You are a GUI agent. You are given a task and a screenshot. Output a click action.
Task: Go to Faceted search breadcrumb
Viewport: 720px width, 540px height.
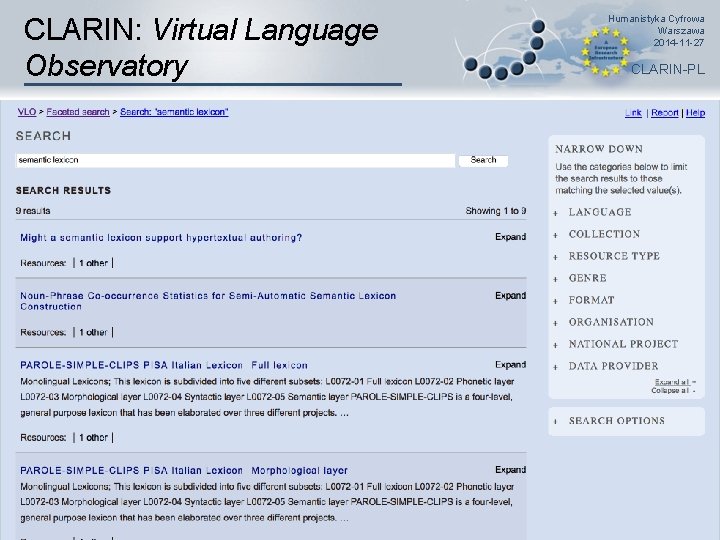[78, 112]
